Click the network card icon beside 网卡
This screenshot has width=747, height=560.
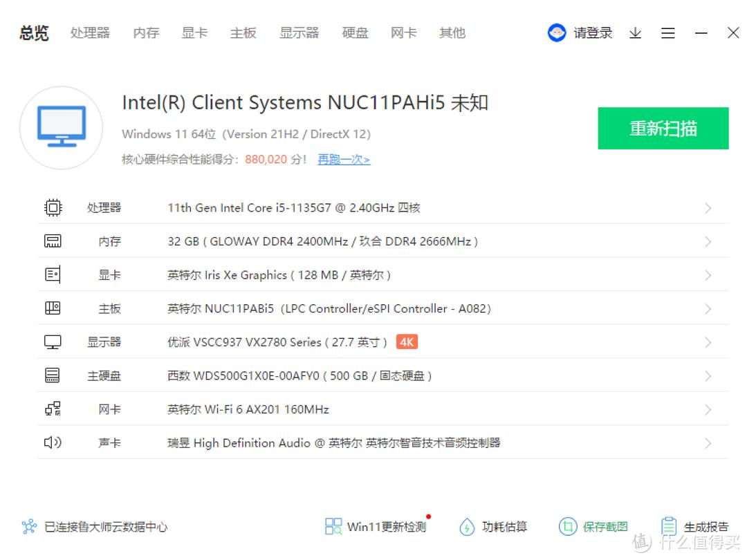tap(53, 409)
